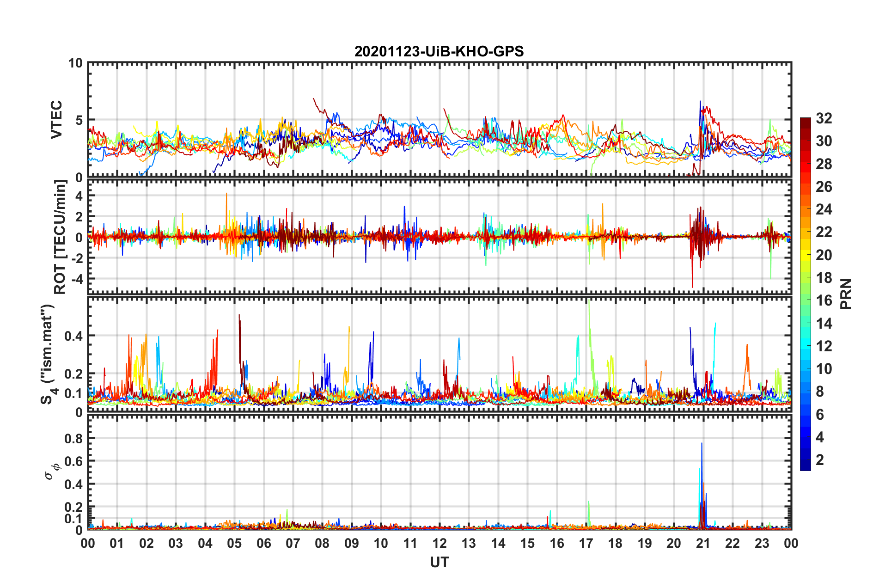Select the "2" tick on PRN colorbar
879x588 pixels.
tap(820, 459)
